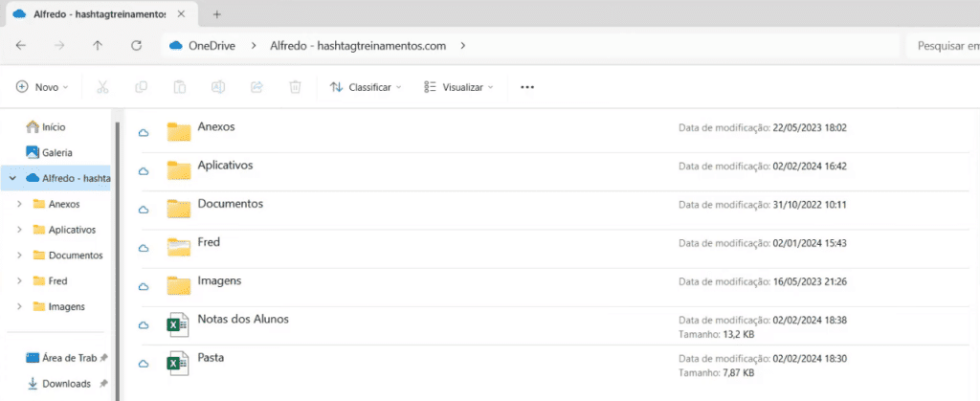Open a new tab with plus button
Image resolution: width=980 pixels, height=401 pixels.
pos(217,14)
